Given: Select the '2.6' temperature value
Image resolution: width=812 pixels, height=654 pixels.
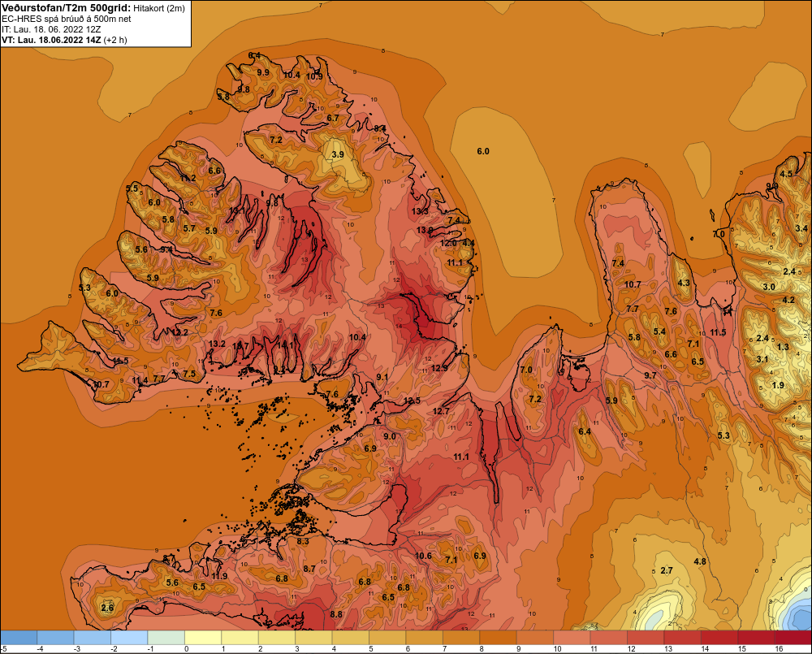Looking at the screenshot, I should coord(107,609).
